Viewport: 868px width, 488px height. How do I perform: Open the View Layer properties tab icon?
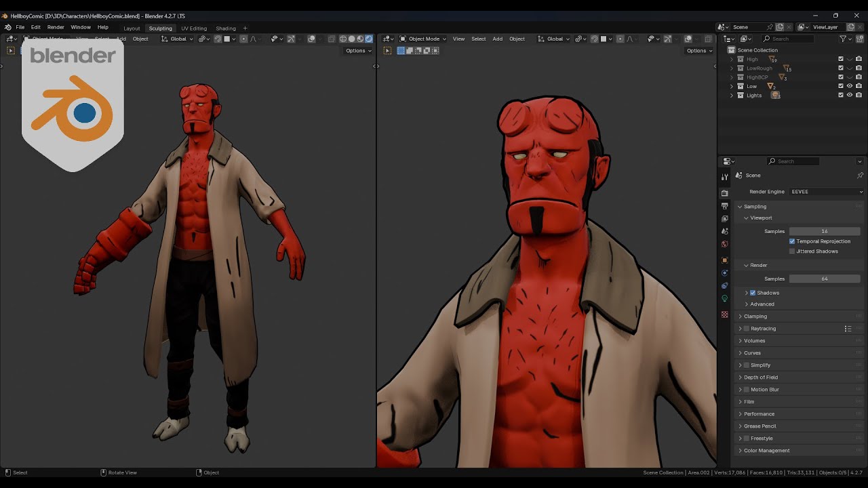(x=725, y=219)
